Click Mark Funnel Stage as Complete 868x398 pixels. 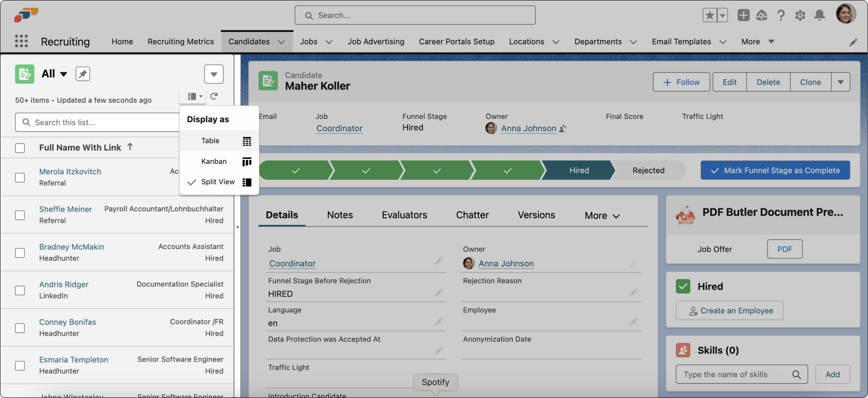pyautogui.click(x=775, y=170)
